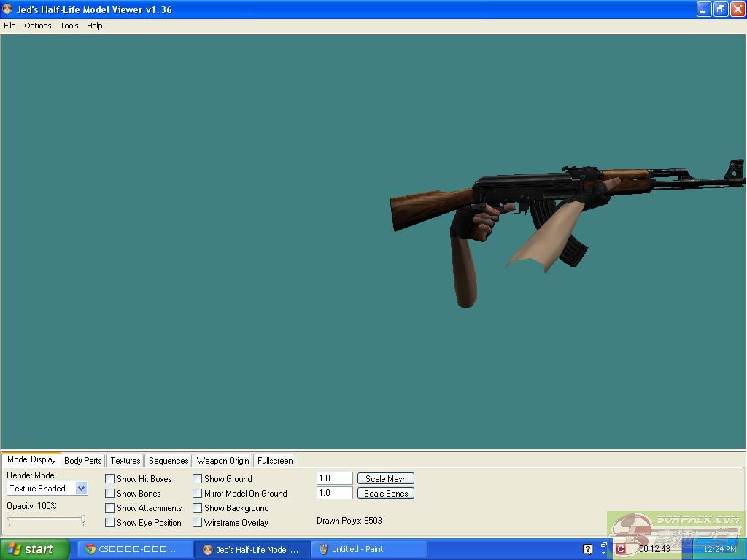Open the Tools menu
The height and width of the screenshot is (560, 747).
click(69, 26)
